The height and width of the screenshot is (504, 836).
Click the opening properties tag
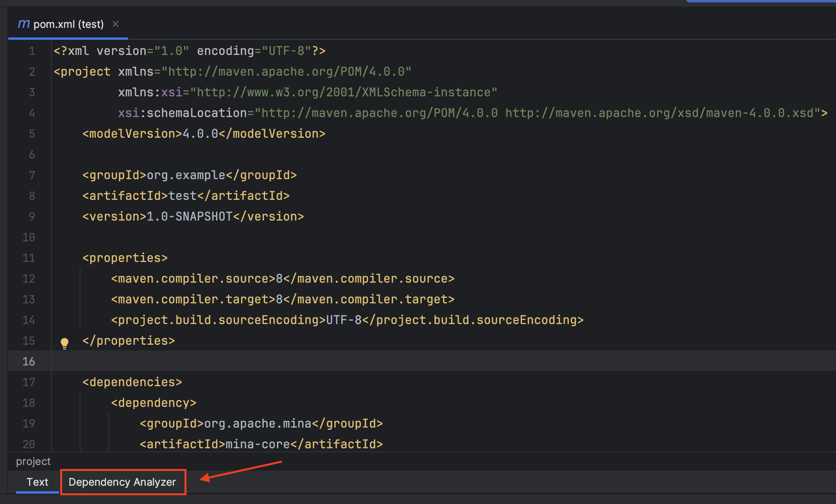pyautogui.click(x=125, y=258)
